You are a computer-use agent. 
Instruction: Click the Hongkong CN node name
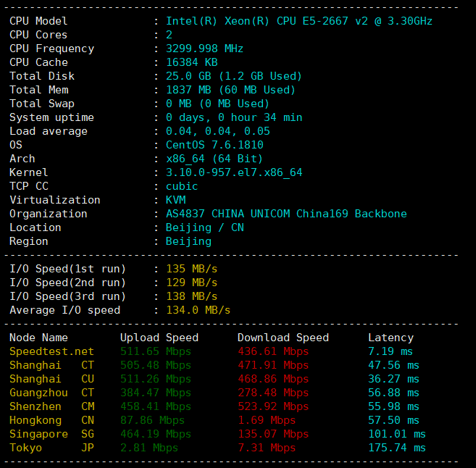coord(51,420)
